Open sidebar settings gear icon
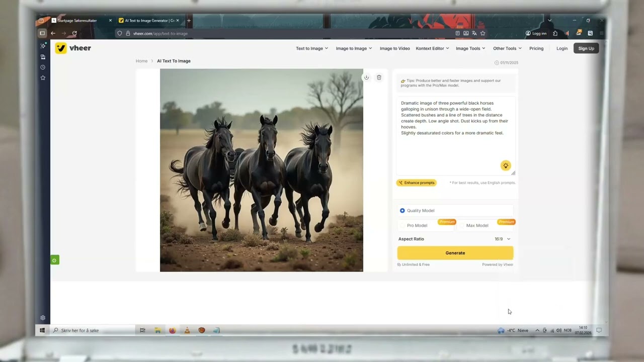 click(43, 318)
